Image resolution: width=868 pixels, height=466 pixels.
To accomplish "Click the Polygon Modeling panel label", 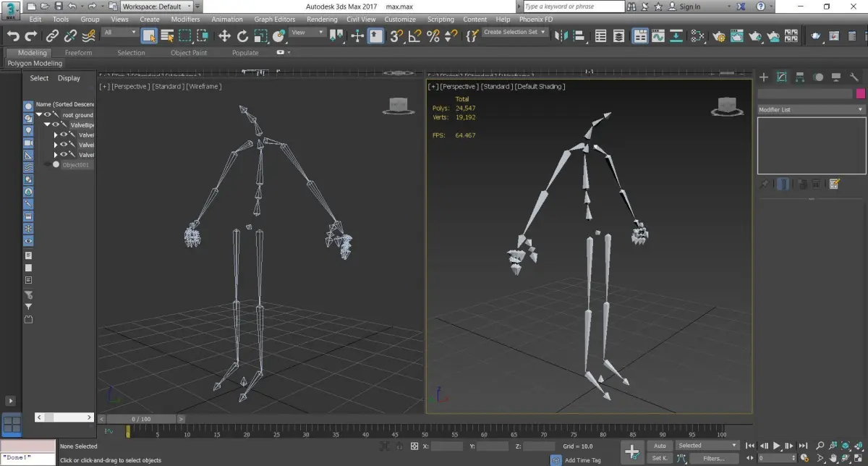I will pos(35,64).
